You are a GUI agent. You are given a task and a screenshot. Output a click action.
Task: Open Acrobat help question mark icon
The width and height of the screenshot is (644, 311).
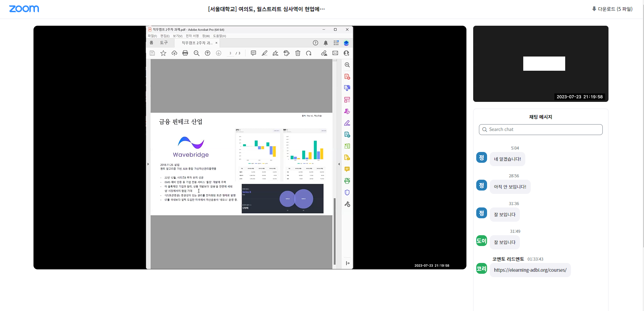(x=316, y=43)
